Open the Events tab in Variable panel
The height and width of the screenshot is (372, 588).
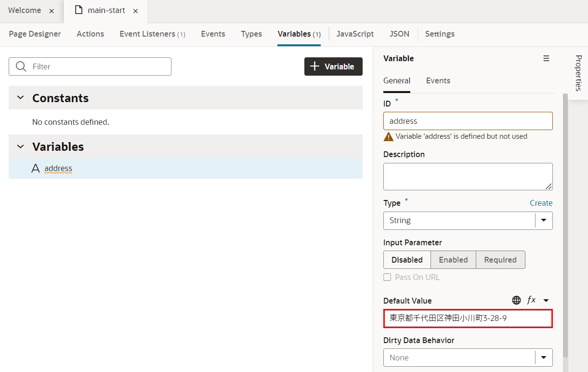pyautogui.click(x=438, y=80)
